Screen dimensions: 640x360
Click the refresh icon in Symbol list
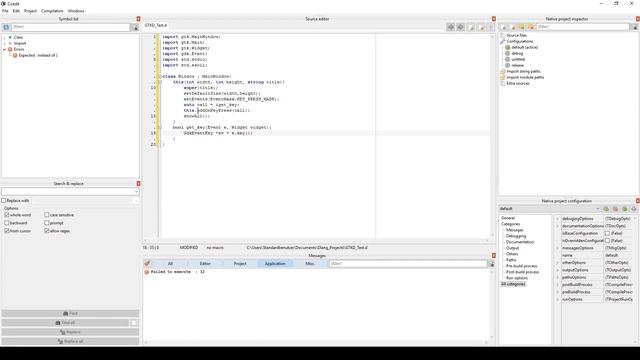[6, 27]
